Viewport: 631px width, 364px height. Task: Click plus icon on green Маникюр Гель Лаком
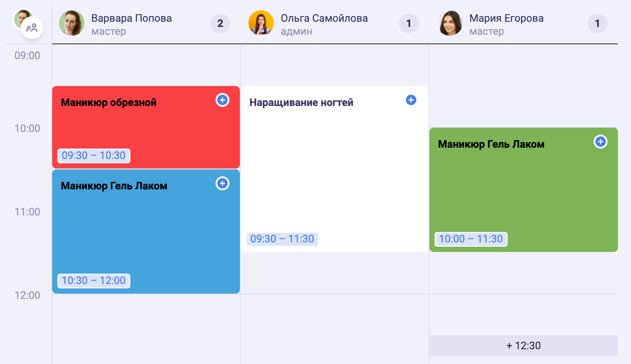click(x=601, y=142)
